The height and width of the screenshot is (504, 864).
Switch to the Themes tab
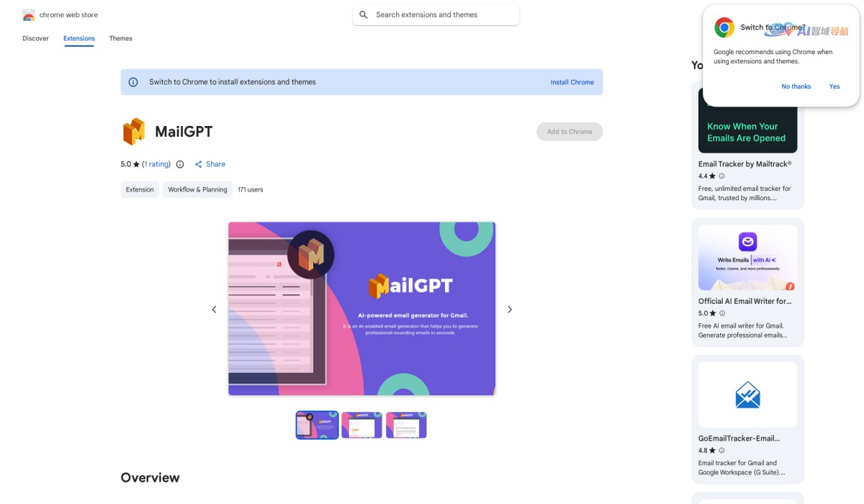120,38
